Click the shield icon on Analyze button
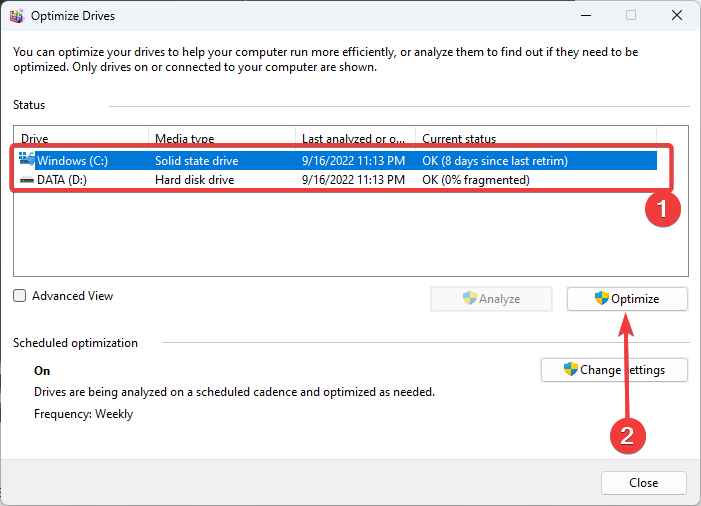This screenshot has height=506, width=701. pyautogui.click(x=470, y=298)
